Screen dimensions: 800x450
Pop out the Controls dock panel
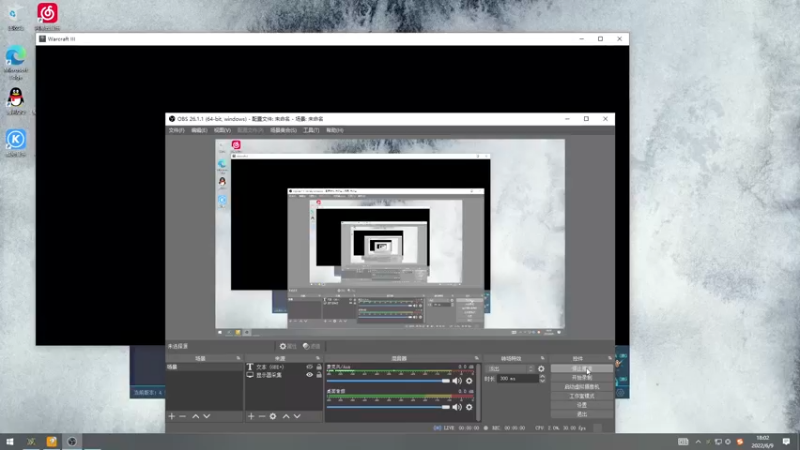coord(610,358)
